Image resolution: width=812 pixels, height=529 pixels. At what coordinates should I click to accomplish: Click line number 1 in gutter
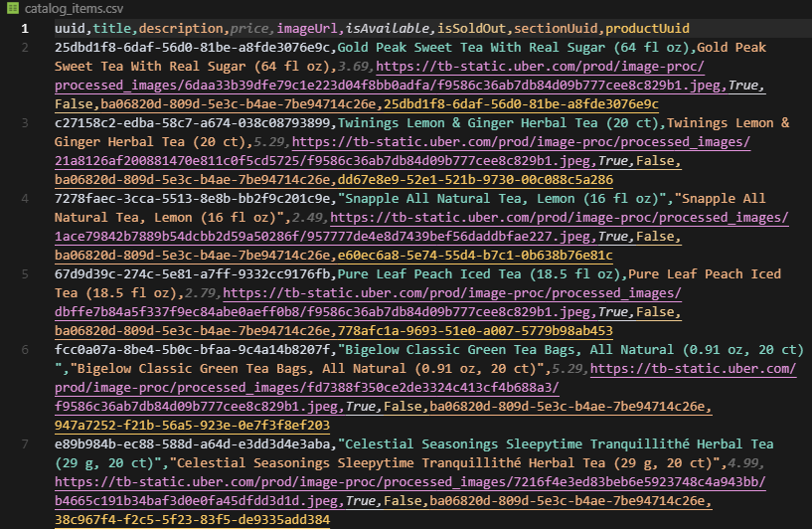point(25,29)
